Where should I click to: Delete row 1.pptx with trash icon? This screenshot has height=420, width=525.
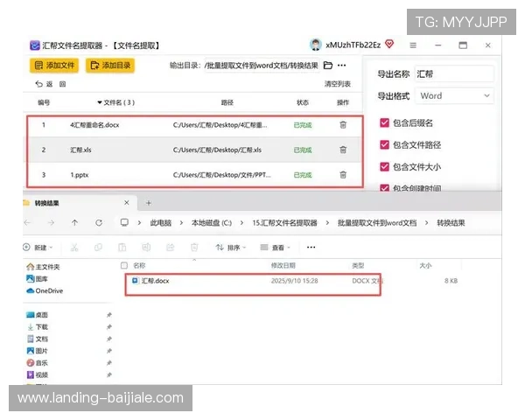click(343, 175)
